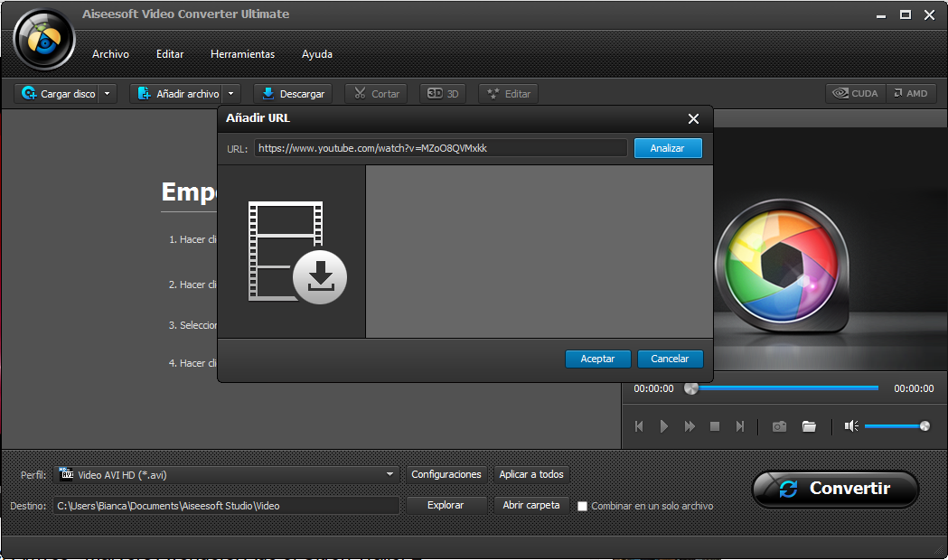Click the stop playback button
This screenshot has width=948, height=560.
[715, 426]
